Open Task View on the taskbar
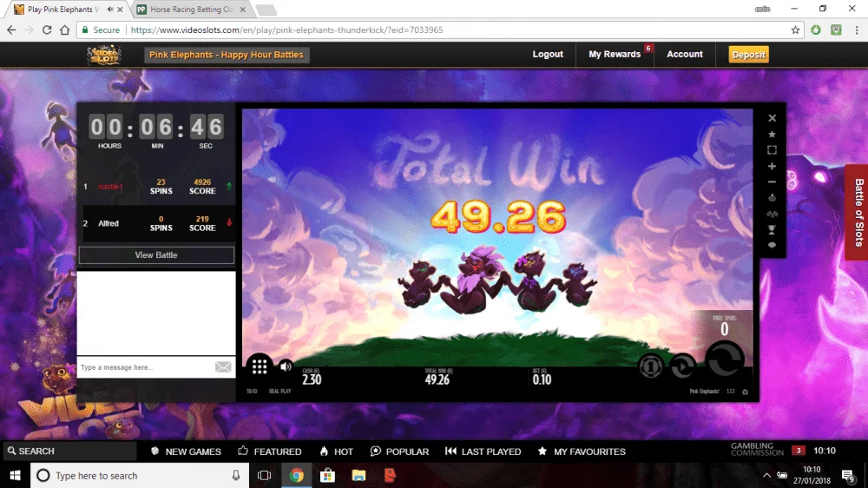Viewport: 868px width, 488px height. click(x=265, y=475)
